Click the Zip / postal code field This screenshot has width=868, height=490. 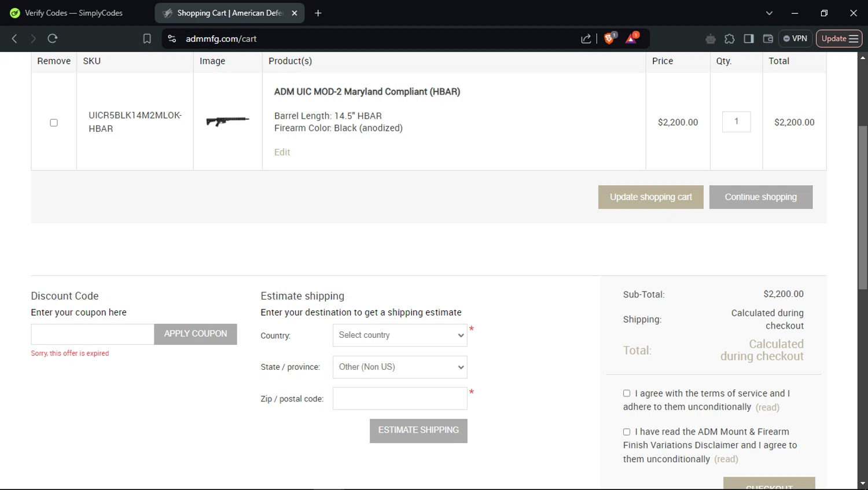pos(400,399)
